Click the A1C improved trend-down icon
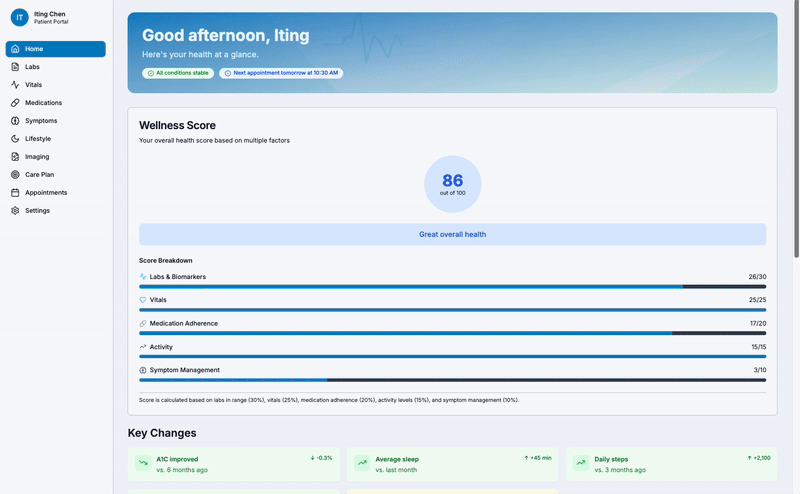Viewport: 800px width, 494px height. 143,463
